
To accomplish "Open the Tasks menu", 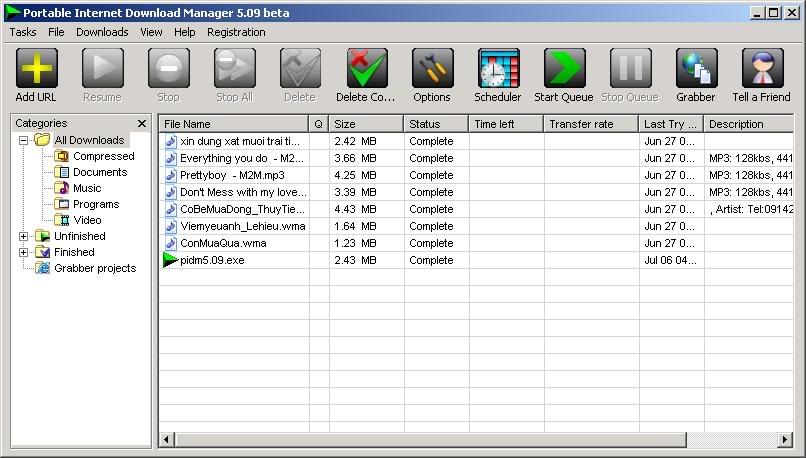I will pyautogui.click(x=23, y=32).
